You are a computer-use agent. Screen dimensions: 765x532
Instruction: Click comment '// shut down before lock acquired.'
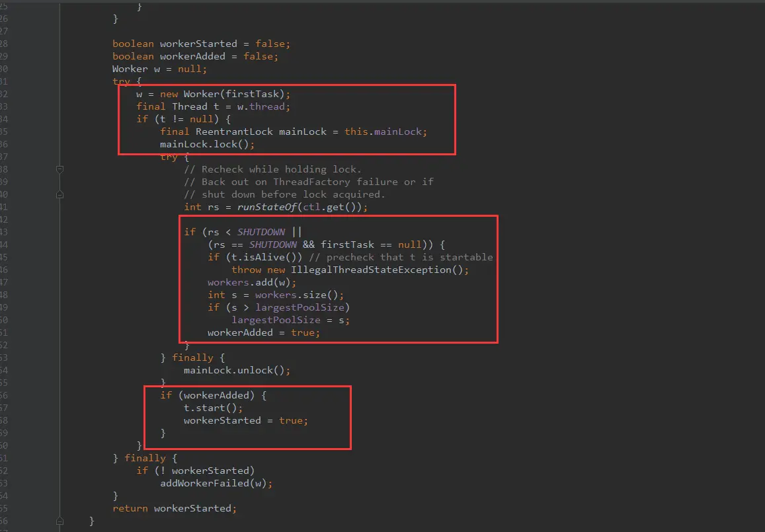(x=284, y=194)
